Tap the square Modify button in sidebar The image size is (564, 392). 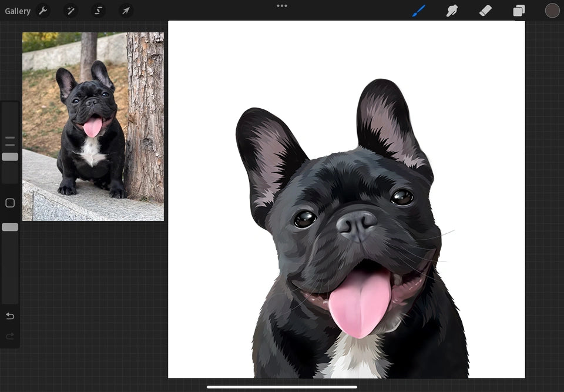tap(10, 203)
